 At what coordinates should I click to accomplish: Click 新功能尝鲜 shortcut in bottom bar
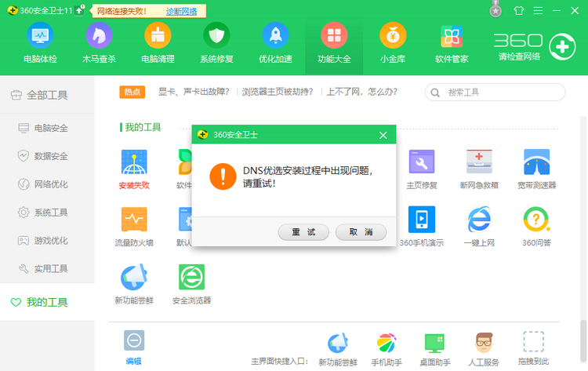(x=338, y=348)
